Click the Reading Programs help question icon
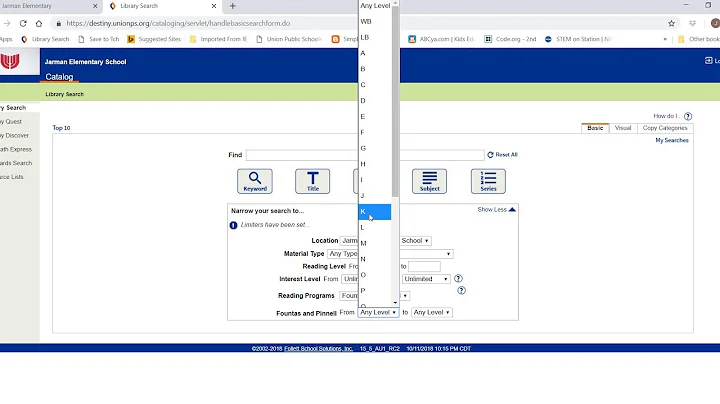This screenshot has width=720, height=404. [461, 290]
